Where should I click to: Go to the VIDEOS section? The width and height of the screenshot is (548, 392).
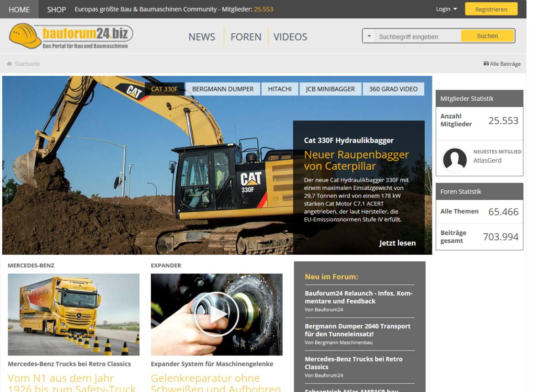tap(290, 37)
